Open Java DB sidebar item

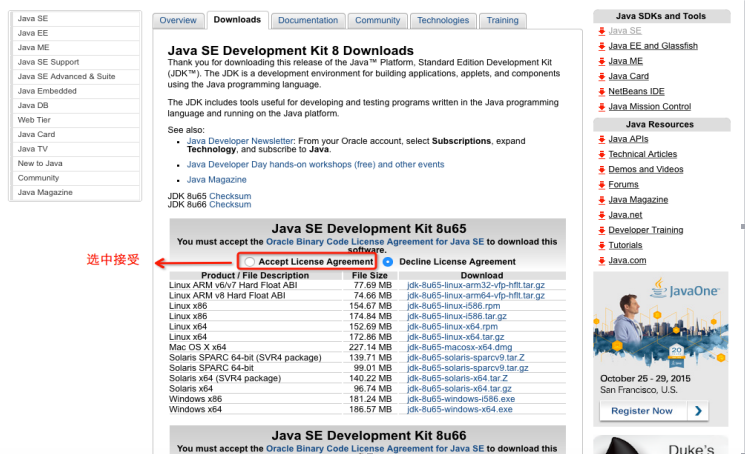tap(76, 105)
